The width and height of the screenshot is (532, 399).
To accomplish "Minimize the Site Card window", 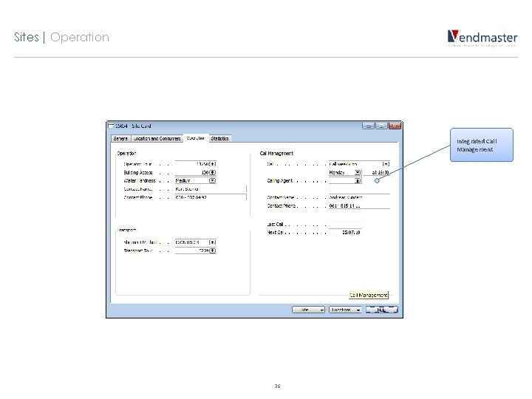I will coord(368,126).
